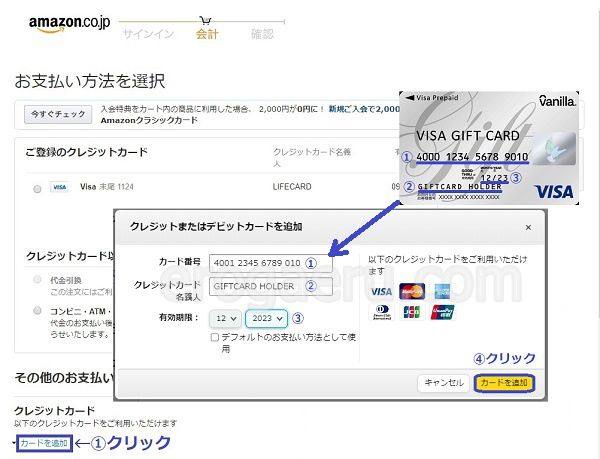Select the 代金引換 radio button
Screen dimensions: 600x459
tap(37, 279)
